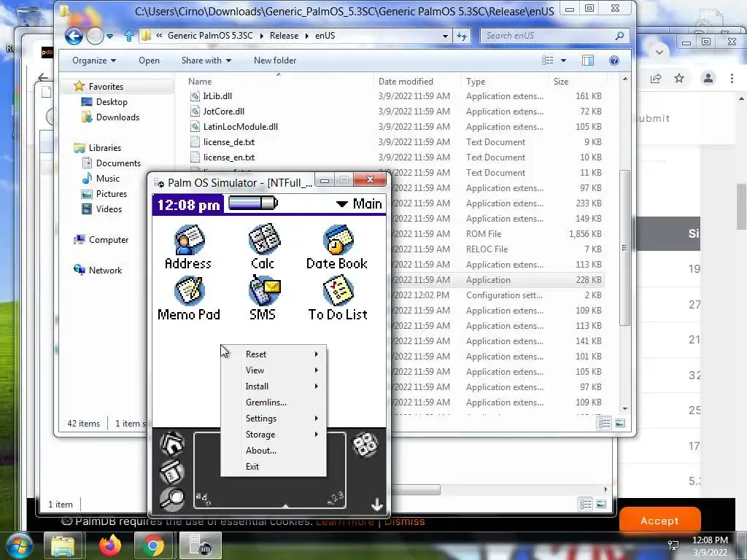Viewport: 747px width, 560px height.
Task: Click the Release breadcrumb segment
Action: coord(284,36)
